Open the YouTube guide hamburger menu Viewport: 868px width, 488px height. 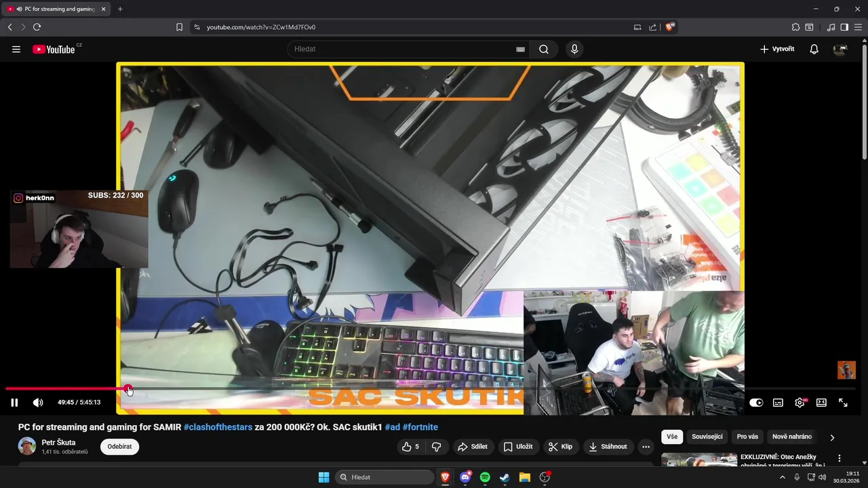(16, 49)
